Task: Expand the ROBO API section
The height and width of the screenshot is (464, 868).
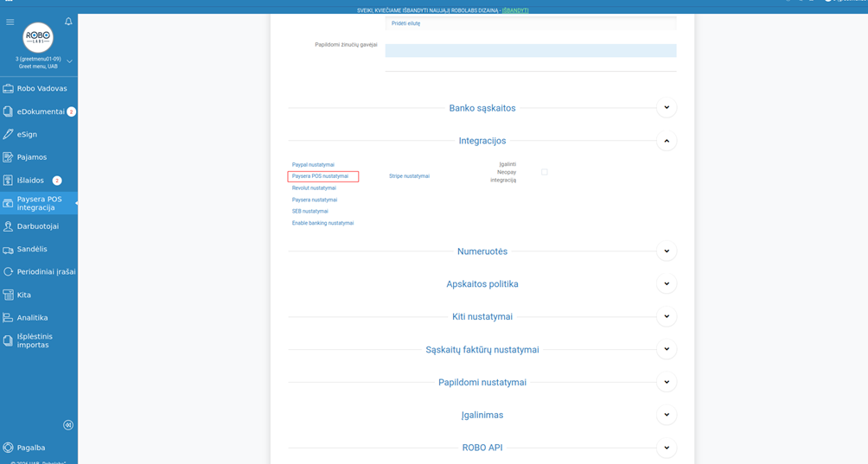Action: pos(667,448)
